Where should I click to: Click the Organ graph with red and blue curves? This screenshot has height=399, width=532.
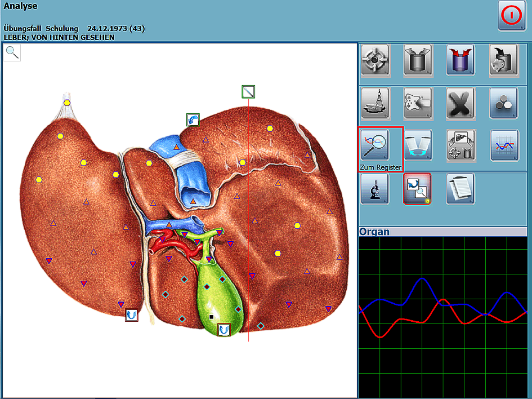pos(442,317)
